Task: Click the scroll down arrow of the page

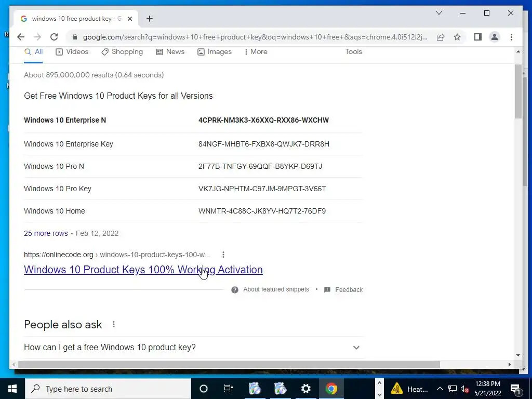Action: pyautogui.click(x=518, y=355)
